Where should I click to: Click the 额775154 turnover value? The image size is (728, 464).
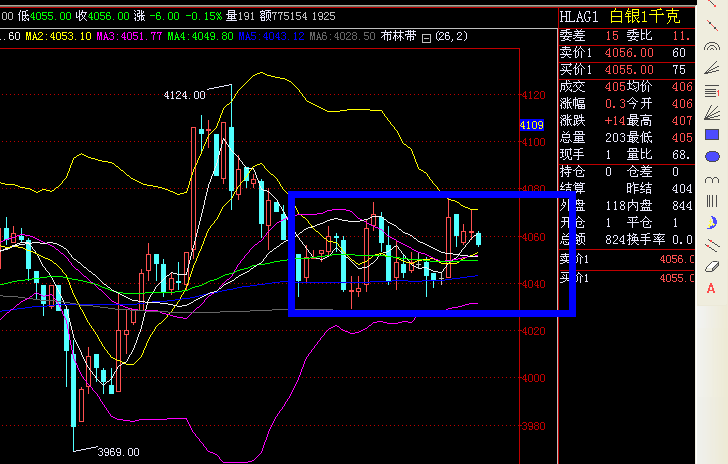tap(283, 16)
